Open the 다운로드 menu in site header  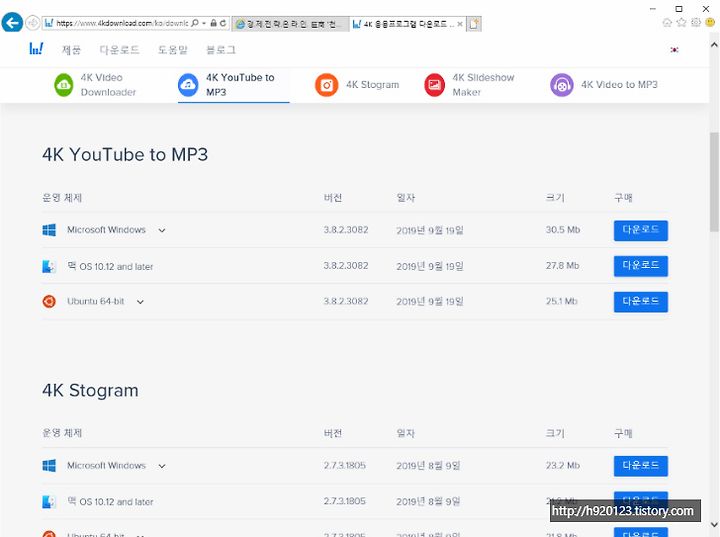pyautogui.click(x=119, y=50)
